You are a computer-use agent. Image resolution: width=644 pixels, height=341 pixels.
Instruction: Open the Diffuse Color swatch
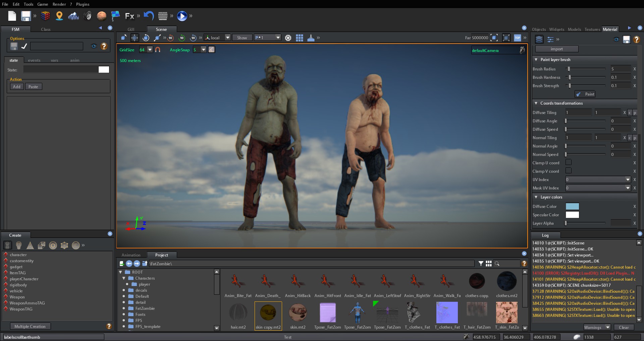tap(572, 206)
